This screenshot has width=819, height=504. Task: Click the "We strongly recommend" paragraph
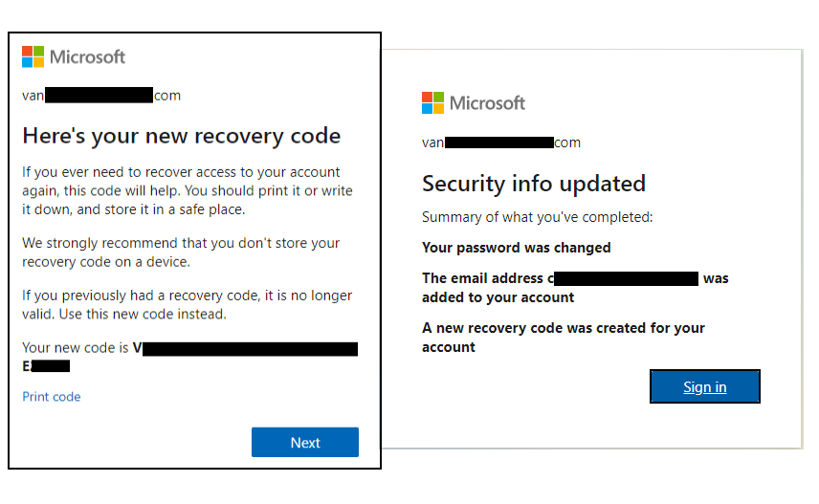(x=181, y=252)
